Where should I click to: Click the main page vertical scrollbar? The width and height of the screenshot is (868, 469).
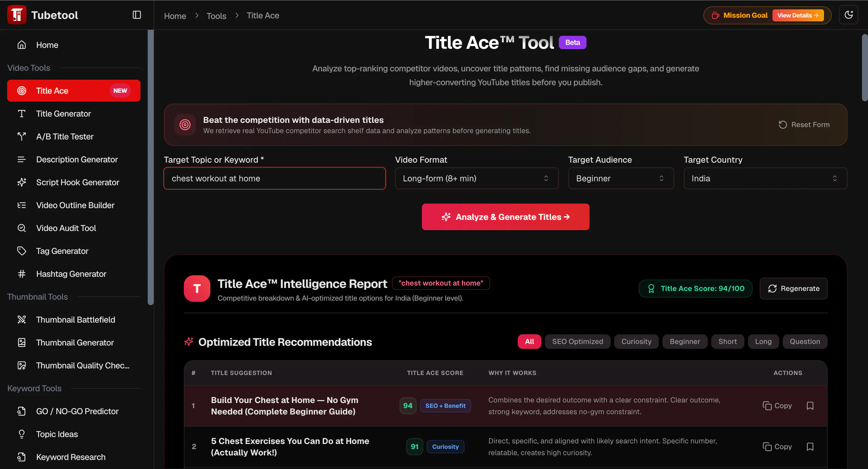click(864, 67)
